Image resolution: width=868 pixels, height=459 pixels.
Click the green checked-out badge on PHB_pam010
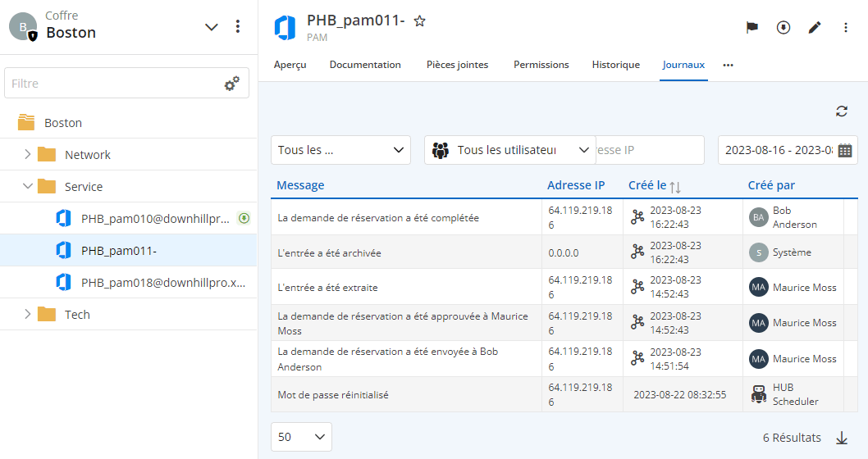coord(244,219)
